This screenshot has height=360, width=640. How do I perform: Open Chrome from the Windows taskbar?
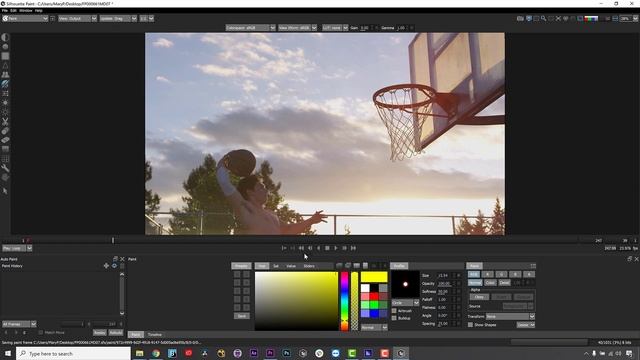click(x=156, y=353)
